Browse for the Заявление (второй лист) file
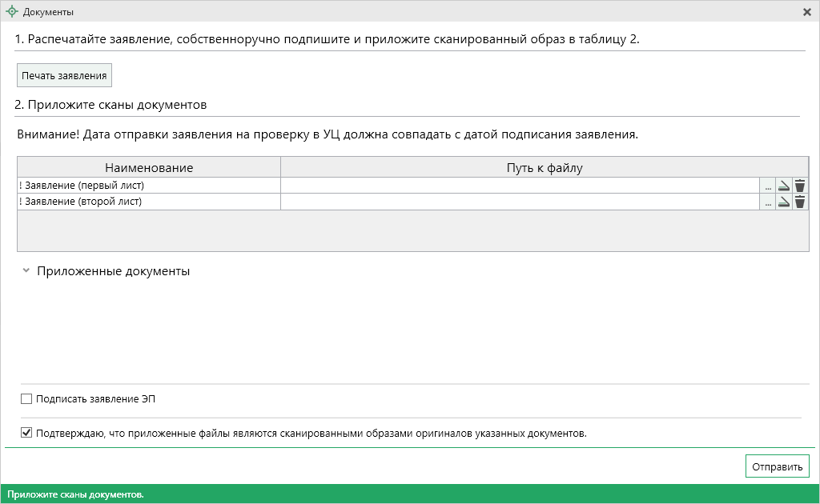The height and width of the screenshot is (504, 820). pos(768,202)
